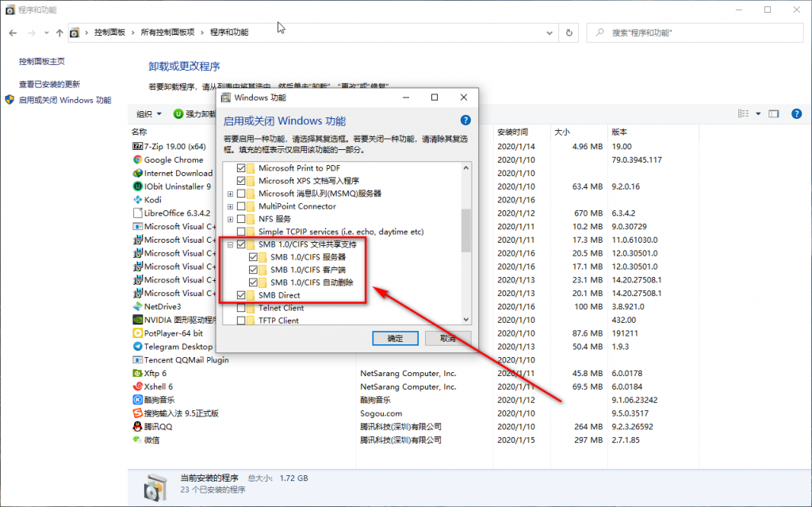Enable NFS 服务 checkbox
Screen dimensions: 812x507
click(x=241, y=219)
